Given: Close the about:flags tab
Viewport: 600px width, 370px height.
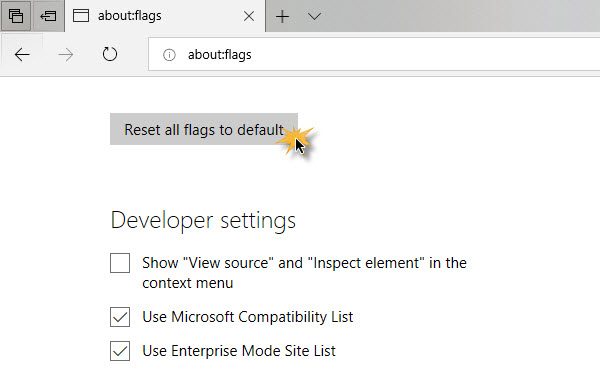Looking at the screenshot, I should [x=249, y=16].
